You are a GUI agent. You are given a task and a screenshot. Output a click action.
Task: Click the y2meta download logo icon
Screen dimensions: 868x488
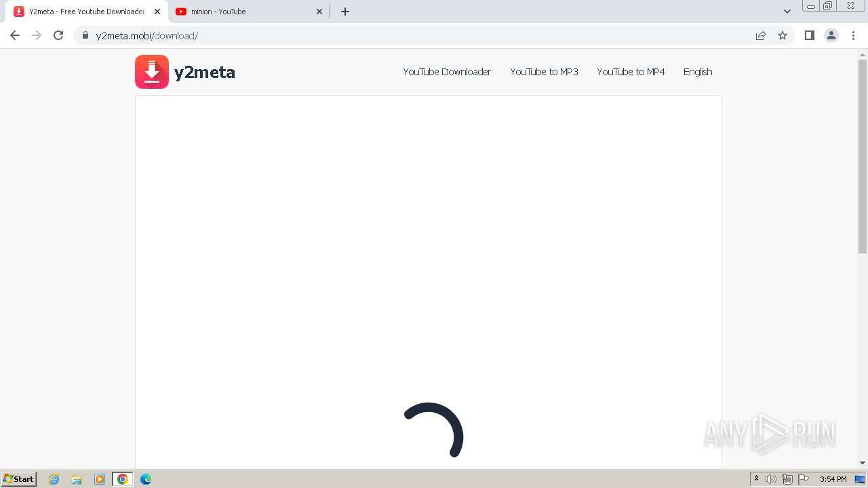tap(152, 72)
